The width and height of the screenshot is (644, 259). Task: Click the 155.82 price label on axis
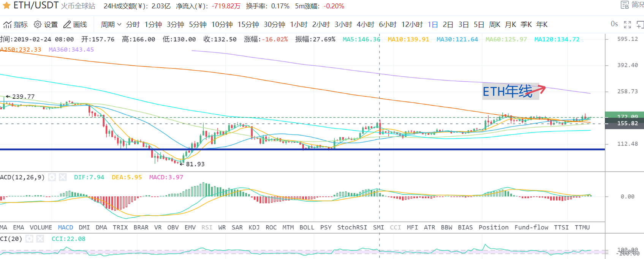pyautogui.click(x=627, y=123)
